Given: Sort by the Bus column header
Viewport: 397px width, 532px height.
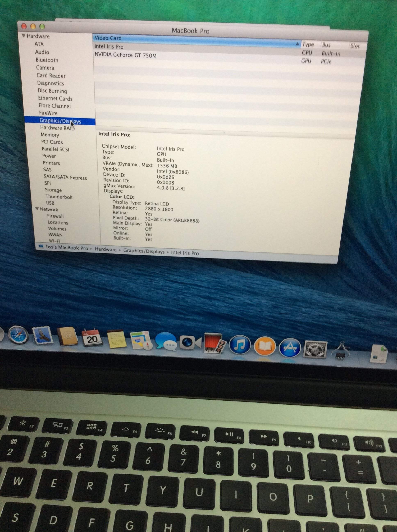Looking at the screenshot, I should pyautogui.click(x=326, y=45).
